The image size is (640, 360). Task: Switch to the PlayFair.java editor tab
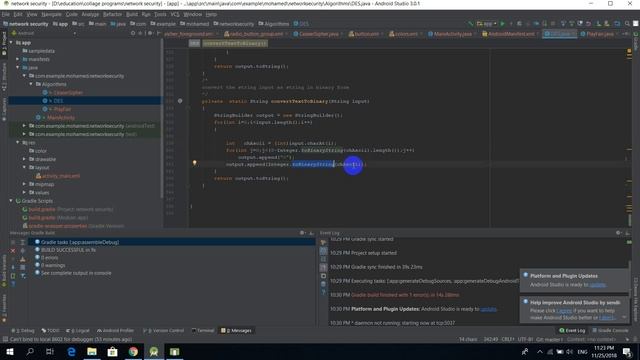(x=599, y=34)
